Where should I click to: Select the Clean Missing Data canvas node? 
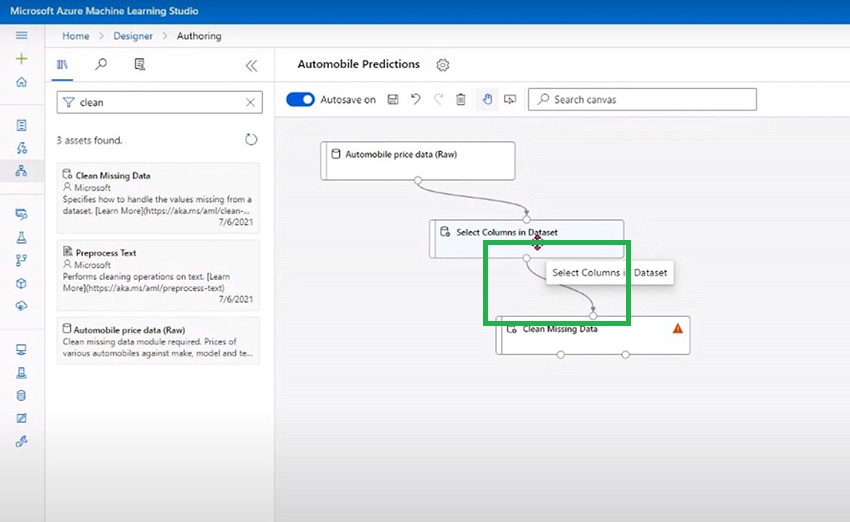pyautogui.click(x=593, y=336)
